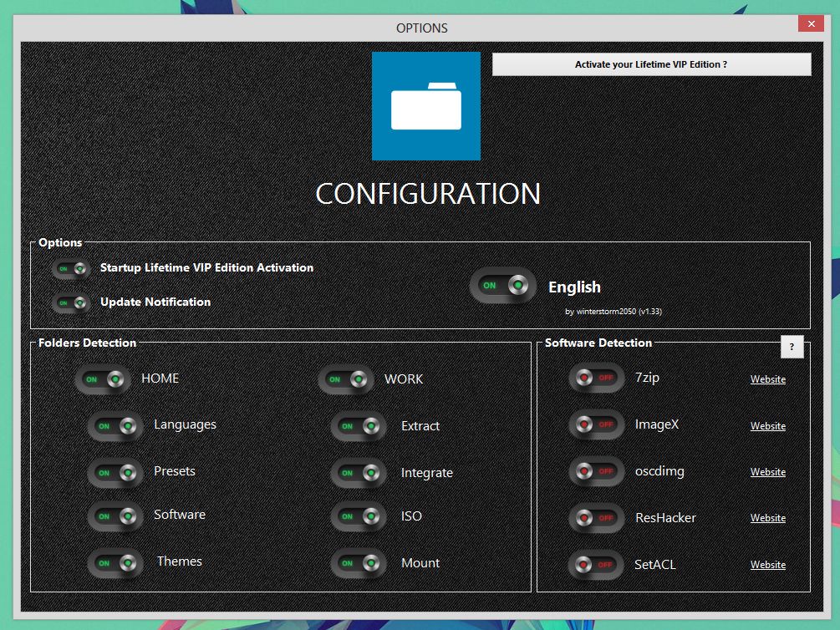Switch off the ISO folder toggle

[359, 516]
